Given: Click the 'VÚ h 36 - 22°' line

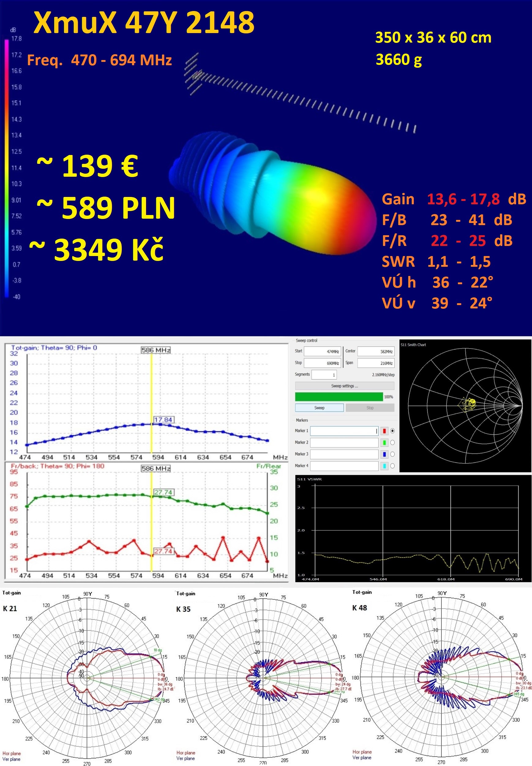Looking at the screenshot, I should pos(438,282).
